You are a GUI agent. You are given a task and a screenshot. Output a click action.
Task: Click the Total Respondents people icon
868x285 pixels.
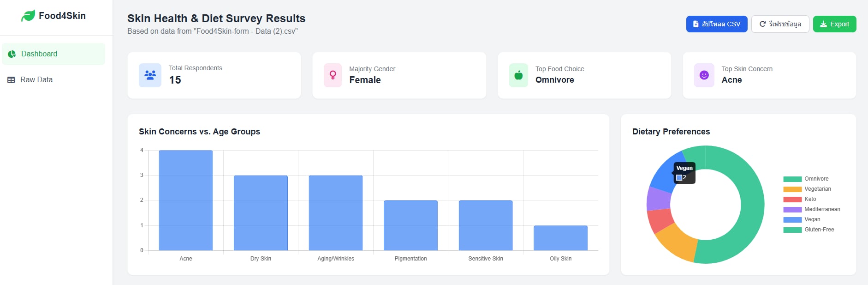[x=150, y=75]
